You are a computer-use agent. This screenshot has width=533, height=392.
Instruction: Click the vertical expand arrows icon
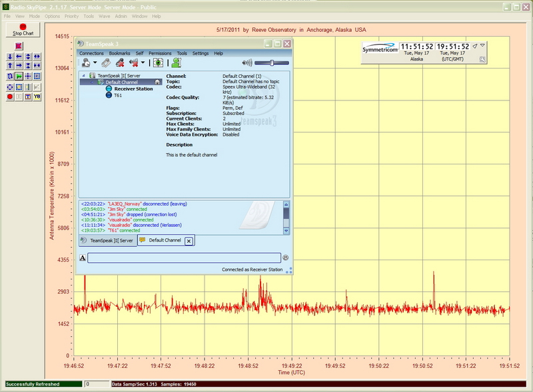click(x=28, y=57)
